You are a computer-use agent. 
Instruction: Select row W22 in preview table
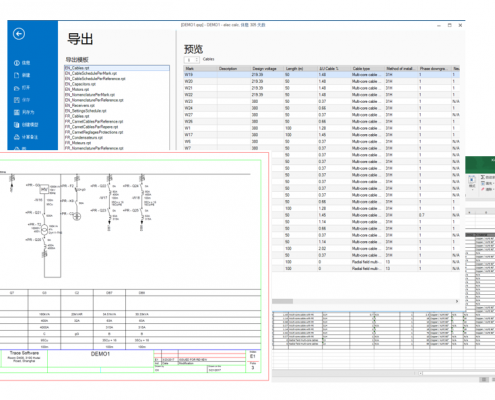coord(322,95)
